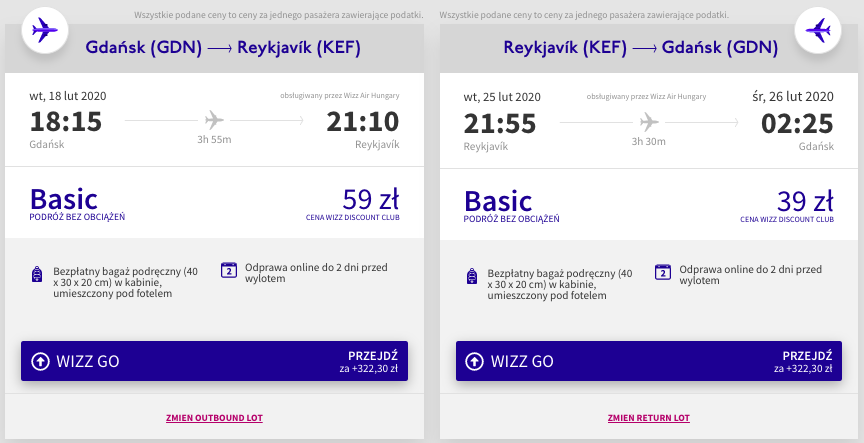This screenshot has height=443, width=864.
Task: Click the up-arrow icon on return WIZZ GO
Action: [474, 361]
